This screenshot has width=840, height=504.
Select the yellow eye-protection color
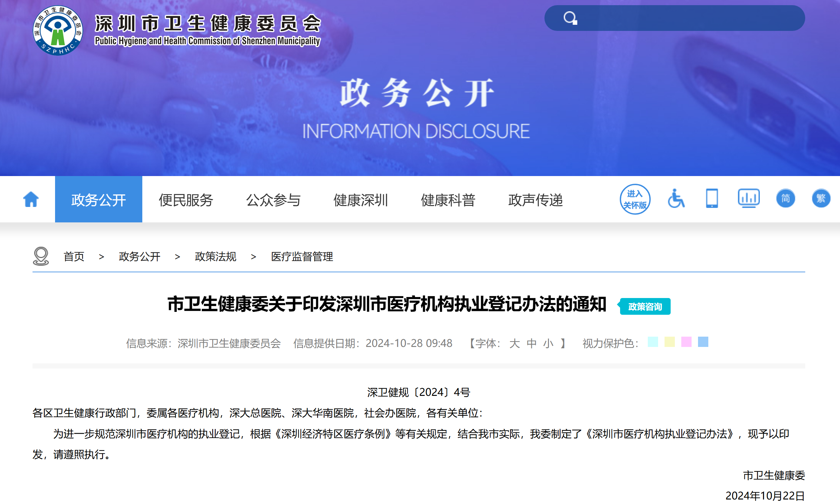tap(669, 342)
